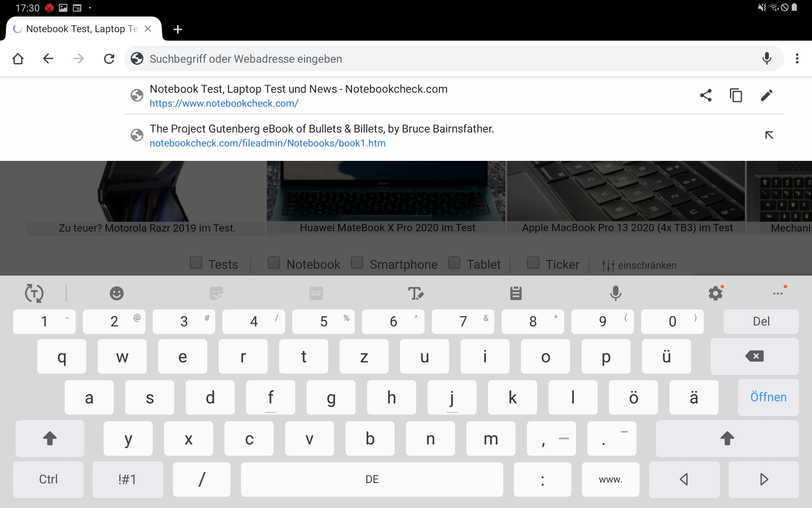Image resolution: width=812 pixels, height=508 pixels.
Task: Open a new browser tab
Action: (x=178, y=29)
